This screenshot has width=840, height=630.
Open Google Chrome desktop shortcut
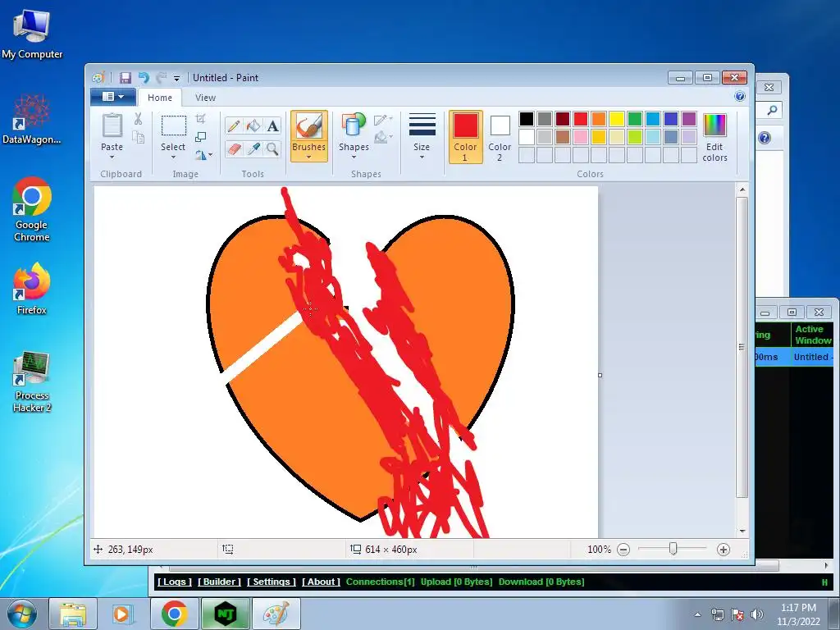32,210
